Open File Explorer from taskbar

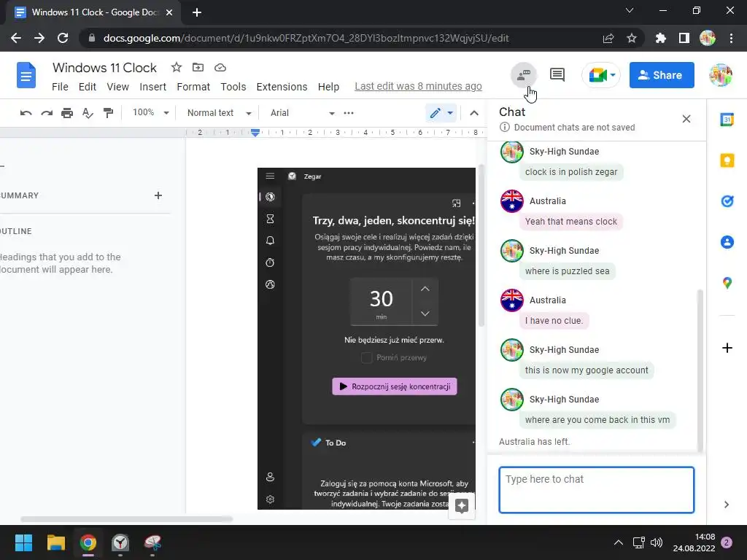55,542
